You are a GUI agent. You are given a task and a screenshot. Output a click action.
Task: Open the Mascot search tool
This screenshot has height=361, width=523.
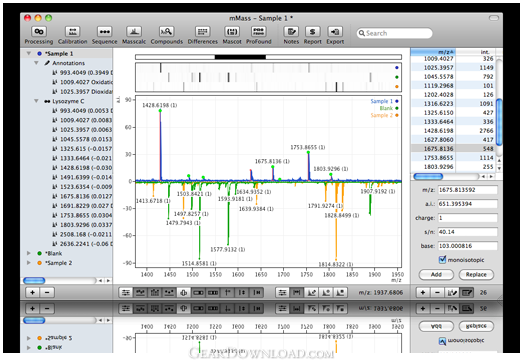(232, 35)
